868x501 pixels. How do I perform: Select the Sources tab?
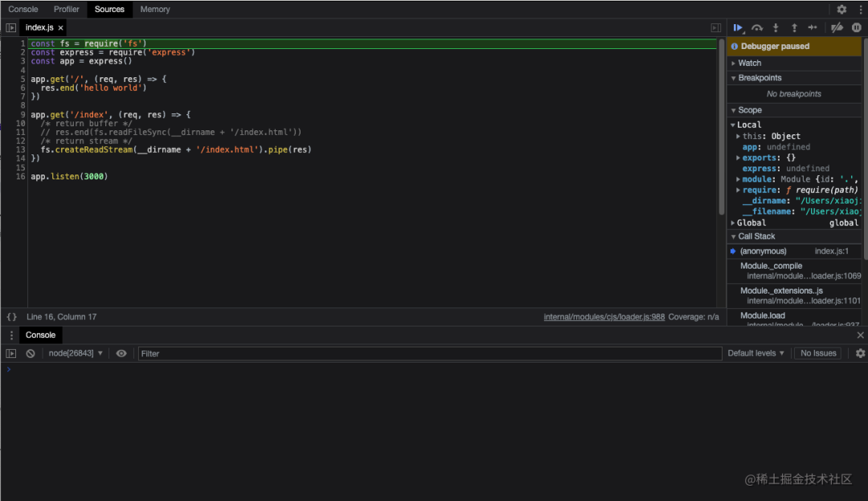click(109, 10)
